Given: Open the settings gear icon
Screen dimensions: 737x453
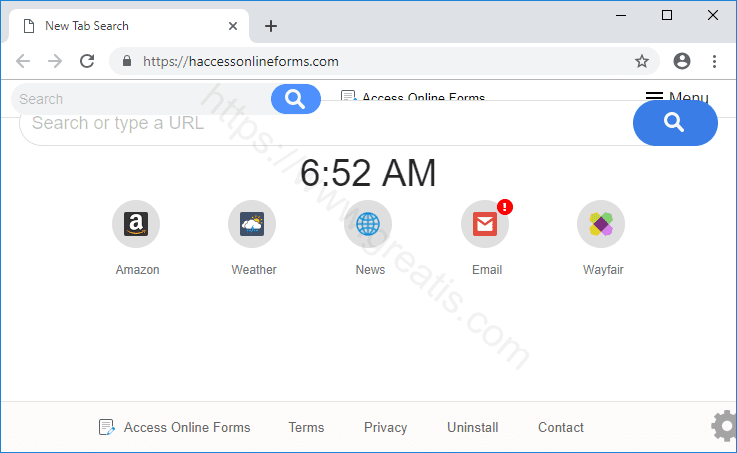Looking at the screenshot, I should (x=724, y=427).
